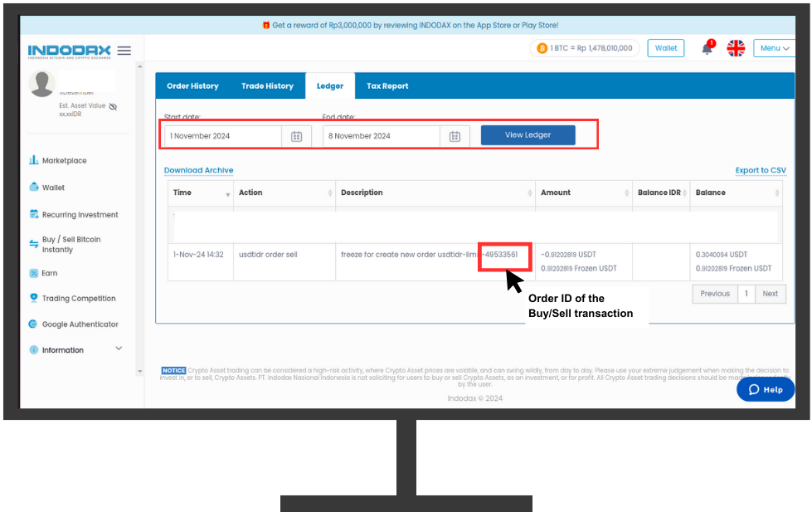The width and height of the screenshot is (812, 512).
Task: Click the Information info icon
Action: 34,350
